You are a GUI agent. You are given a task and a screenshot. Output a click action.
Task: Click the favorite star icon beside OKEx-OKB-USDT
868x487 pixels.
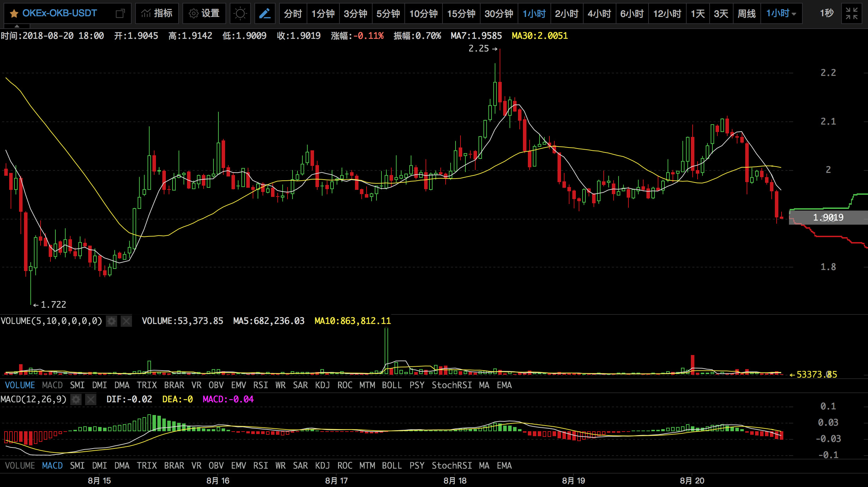(14, 14)
